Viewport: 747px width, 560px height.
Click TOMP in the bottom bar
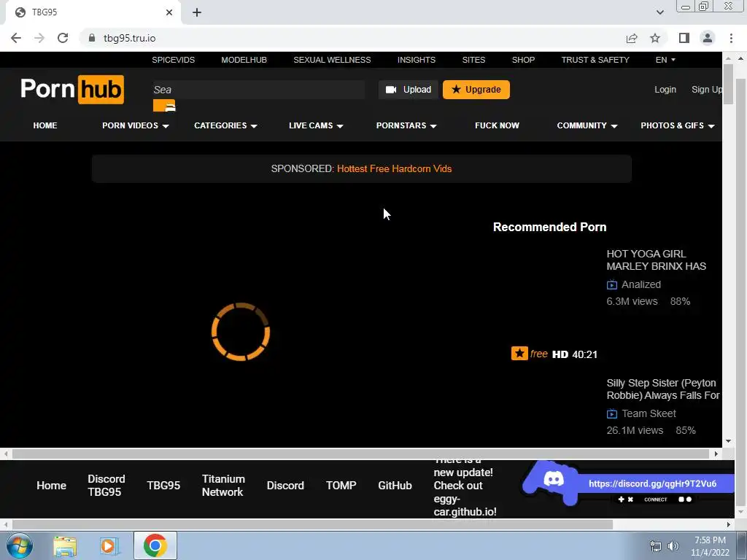pyautogui.click(x=341, y=486)
